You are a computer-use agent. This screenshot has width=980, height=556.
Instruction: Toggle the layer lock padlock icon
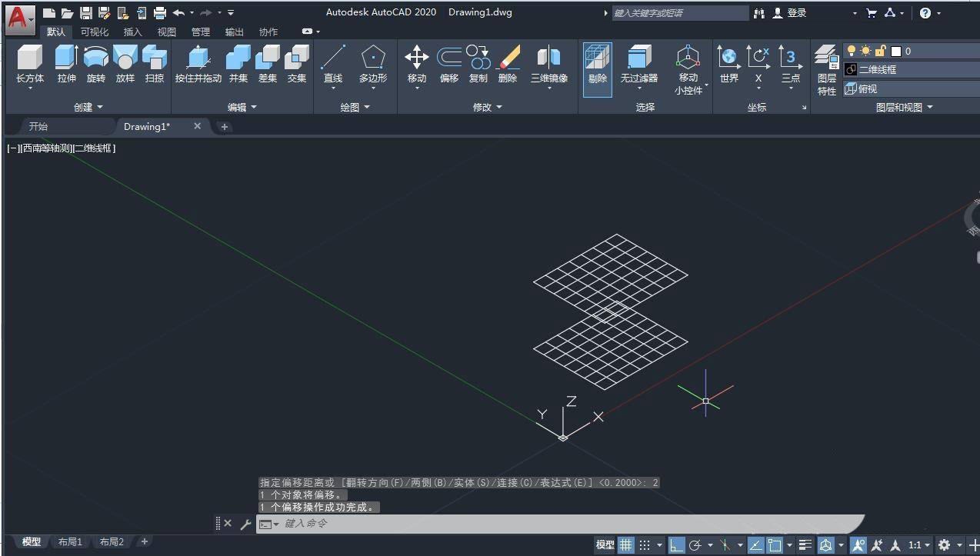pos(881,51)
